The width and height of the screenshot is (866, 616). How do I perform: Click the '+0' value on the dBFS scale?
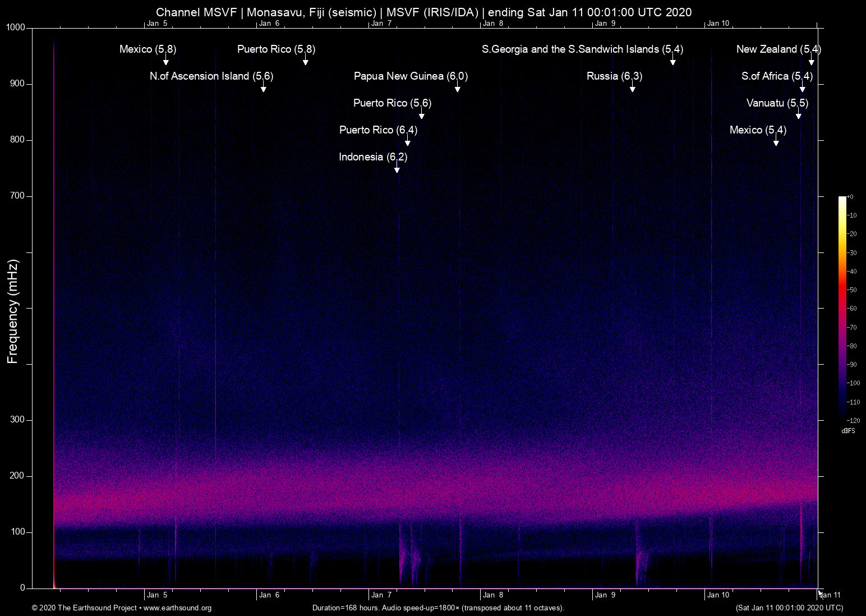850,197
